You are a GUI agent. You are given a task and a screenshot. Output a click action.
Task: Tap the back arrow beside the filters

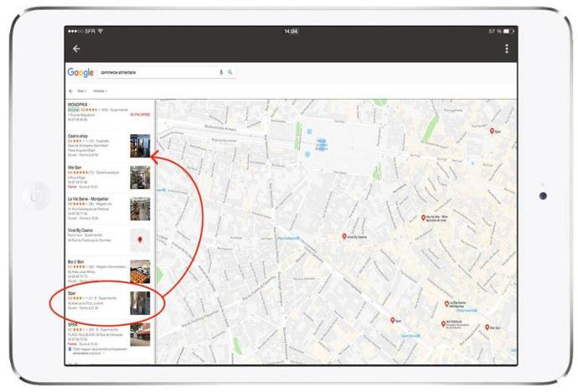pyautogui.click(x=70, y=90)
